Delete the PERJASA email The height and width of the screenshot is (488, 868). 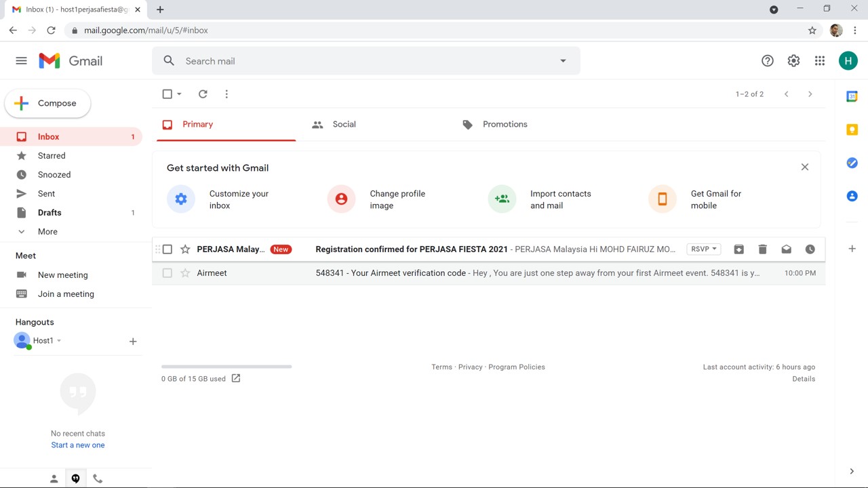[x=763, y=249]
